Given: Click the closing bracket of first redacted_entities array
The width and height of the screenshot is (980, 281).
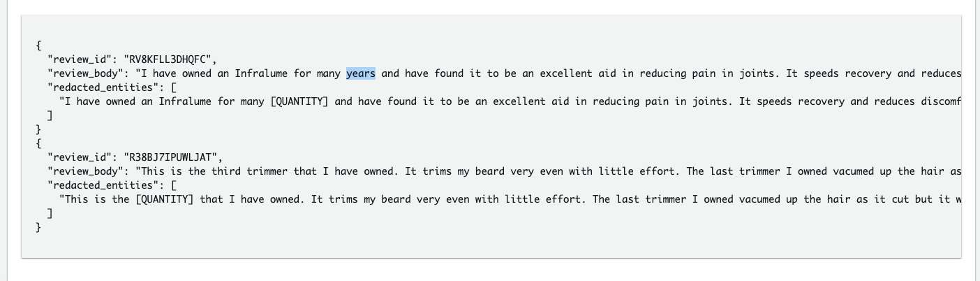Looking at the screenshot, I should (50, 115).
